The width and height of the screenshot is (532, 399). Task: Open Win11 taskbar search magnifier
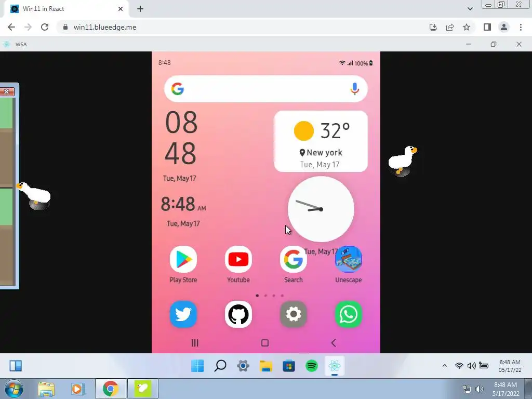point(220,366)
